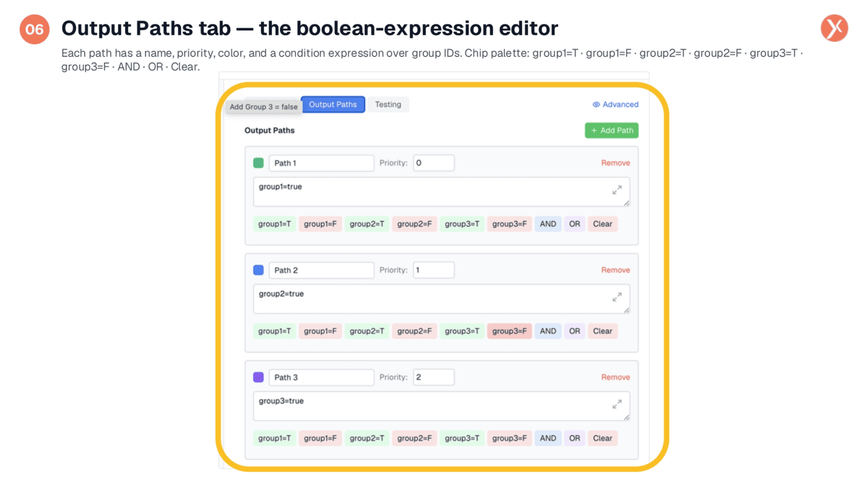The width and height of the screenshot is (868, 488).
Task: Add group2=F chip to Path 2
Action: coord(414,331)
